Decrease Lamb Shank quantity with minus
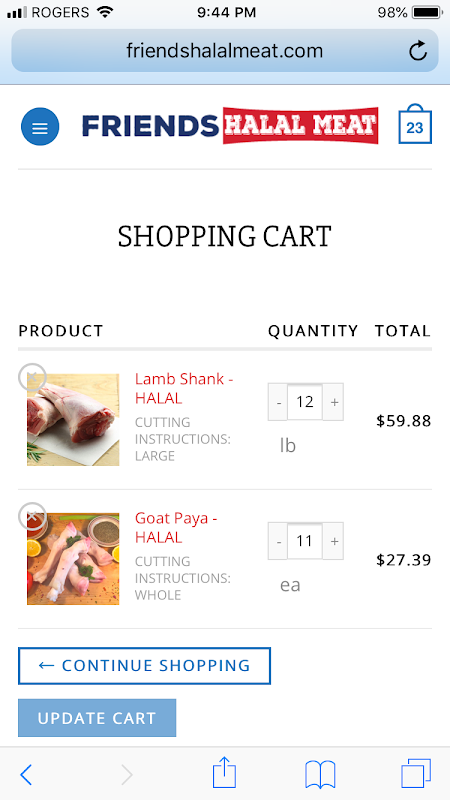The height and width of the screenshot is (800, 450). (x=278, y=402)
